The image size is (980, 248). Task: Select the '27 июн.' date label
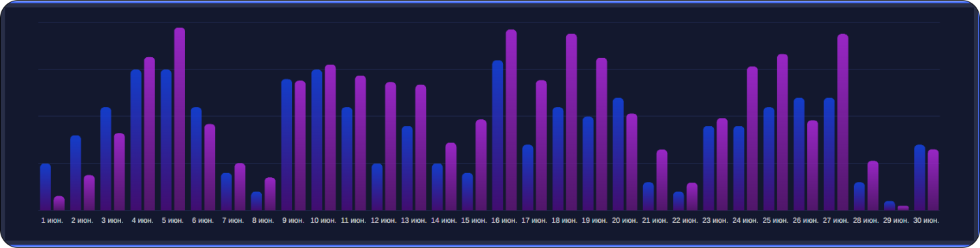(x=836, y=221)
